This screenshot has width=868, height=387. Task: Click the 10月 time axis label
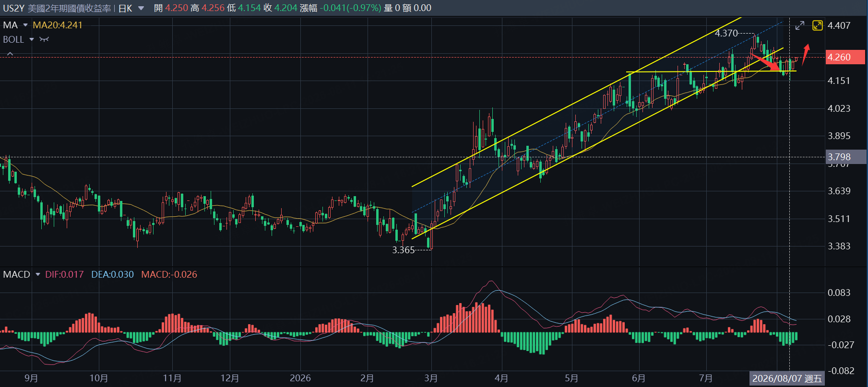click(99, 378)
